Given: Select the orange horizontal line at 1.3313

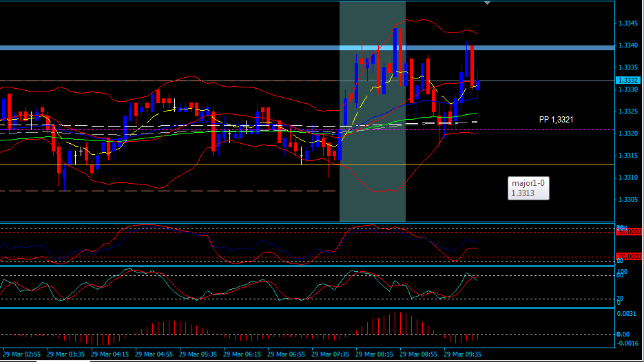Looking at the screenshot, I should pyautogui.click(x=307, y=165).
